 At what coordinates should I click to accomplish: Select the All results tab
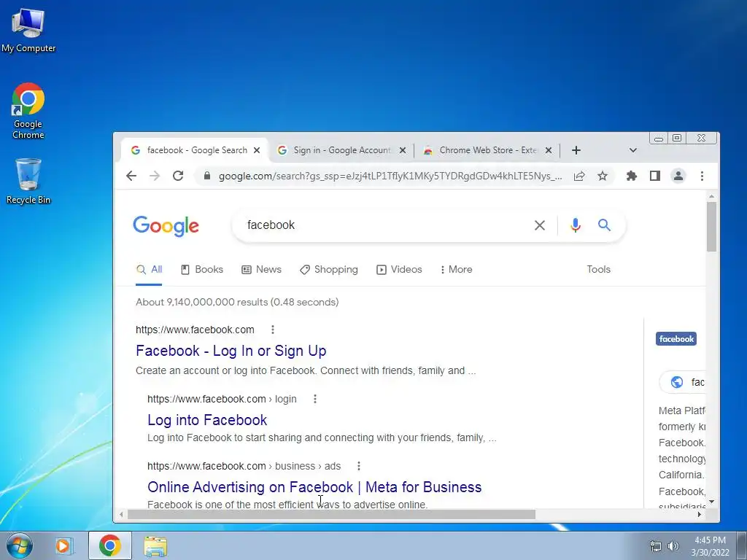click(149, 270)
